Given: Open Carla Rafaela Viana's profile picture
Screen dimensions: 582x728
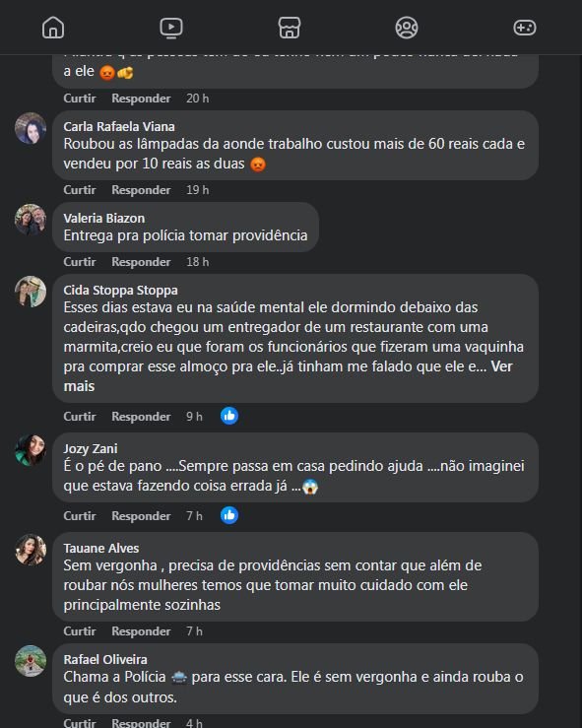Looking at the screenshot, I should (x=31, y=128).
